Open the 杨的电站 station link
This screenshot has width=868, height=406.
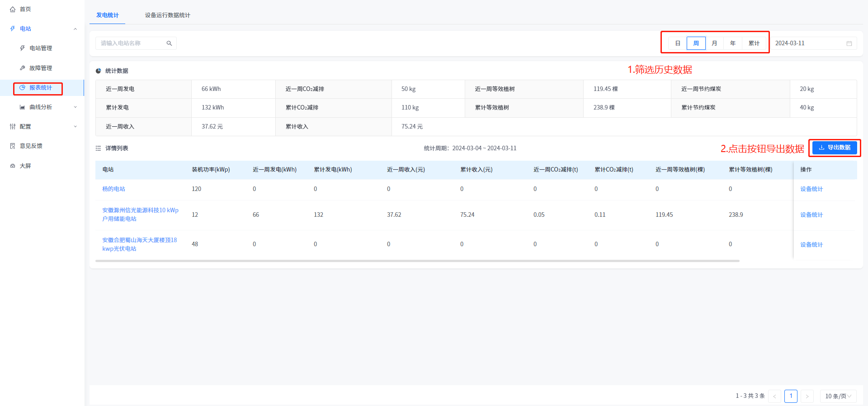point(113,189)
